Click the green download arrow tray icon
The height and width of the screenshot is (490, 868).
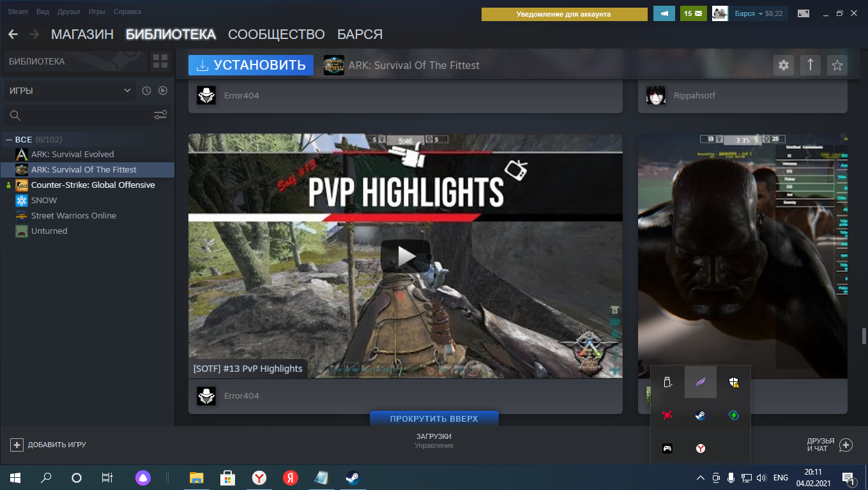point(734,415)
